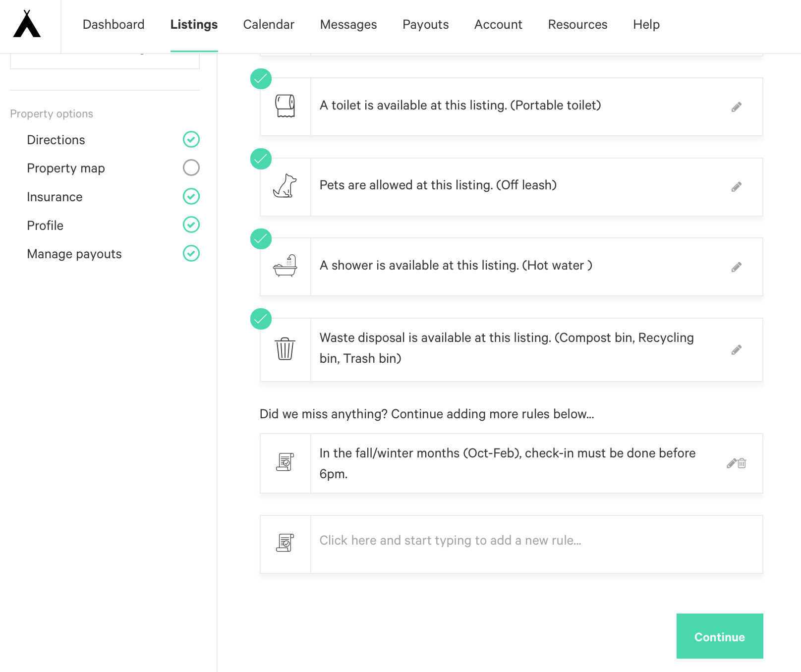Open Manage payouts in the sidebar
This screenshot has height=672, width=801.
tap(74, 254)
